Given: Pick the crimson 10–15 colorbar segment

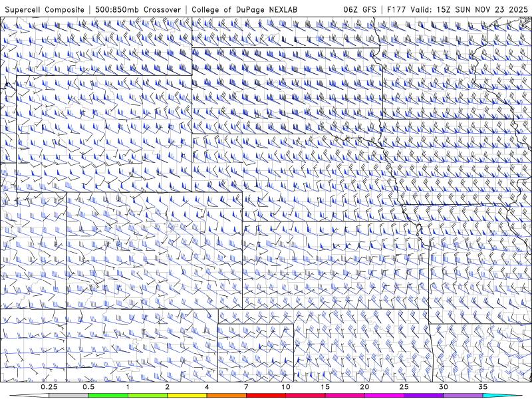Looking at the screenshot, I should tap(305, 396).
